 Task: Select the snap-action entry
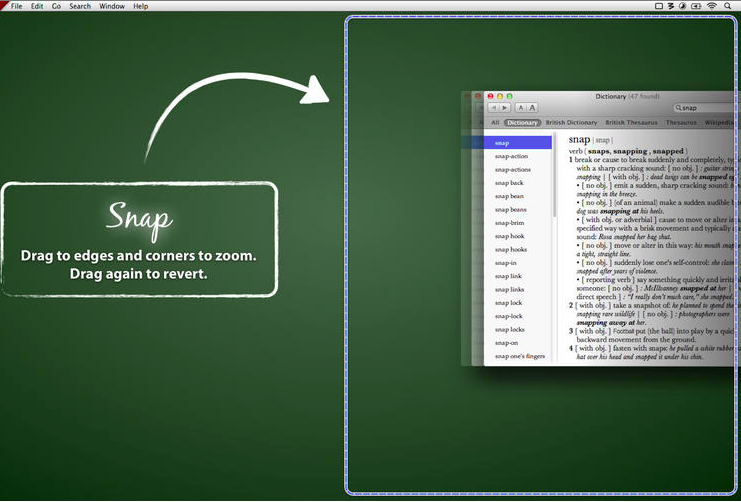point(511,156)
